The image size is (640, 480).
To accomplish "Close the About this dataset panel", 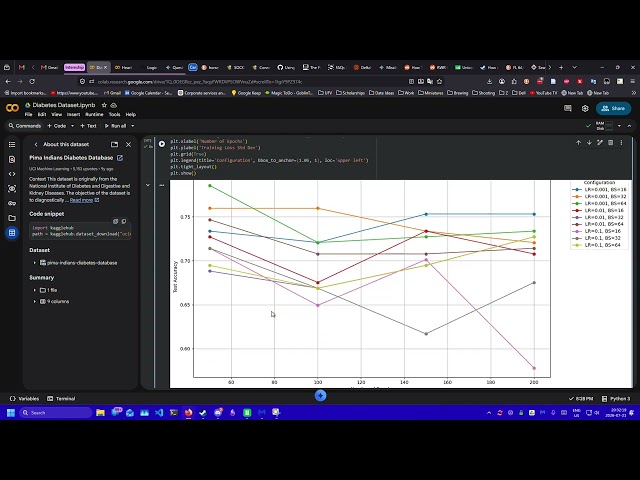I will tap(129, 144).
